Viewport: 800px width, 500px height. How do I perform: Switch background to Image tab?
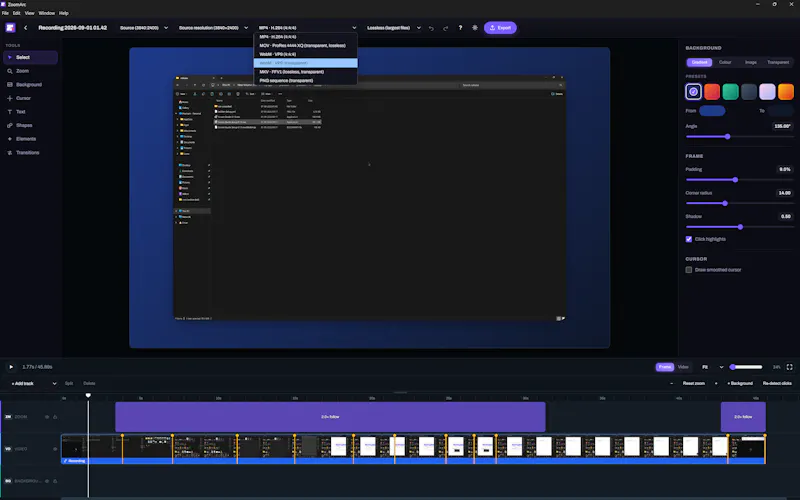point(751,62)
